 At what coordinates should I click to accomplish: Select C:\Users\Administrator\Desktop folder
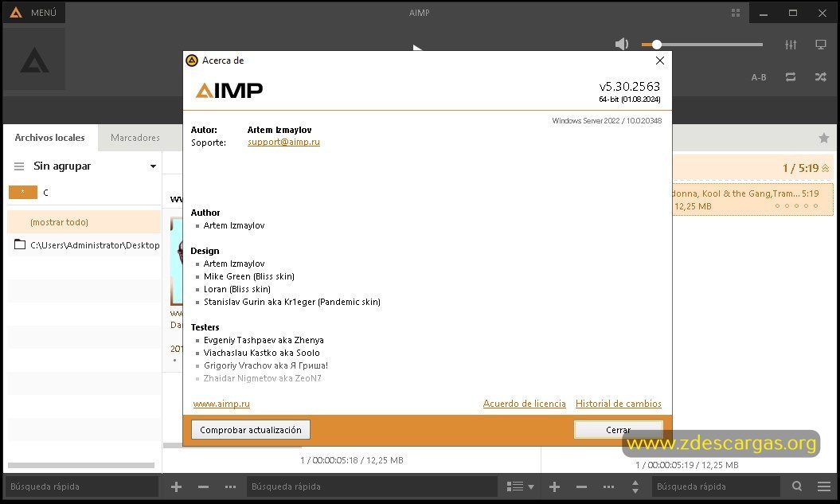point(84,244)
